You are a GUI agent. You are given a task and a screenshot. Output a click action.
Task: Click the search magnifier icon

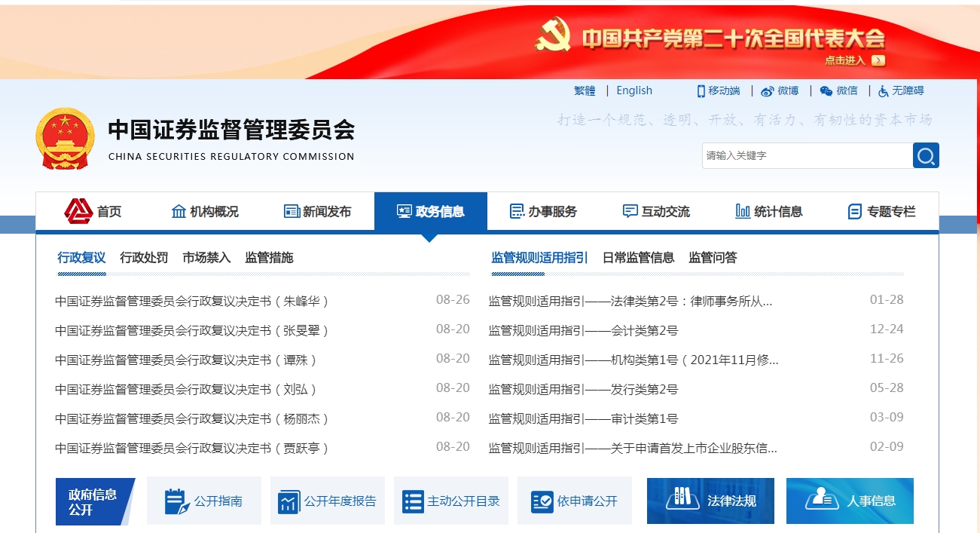click(x=926, y=155)
